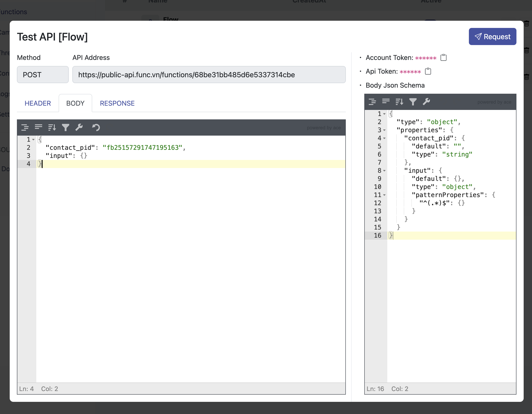Click the undo icon in body editor
This screenshot has width=532, height=414.
pyautogui.click(x=96, y=127)
